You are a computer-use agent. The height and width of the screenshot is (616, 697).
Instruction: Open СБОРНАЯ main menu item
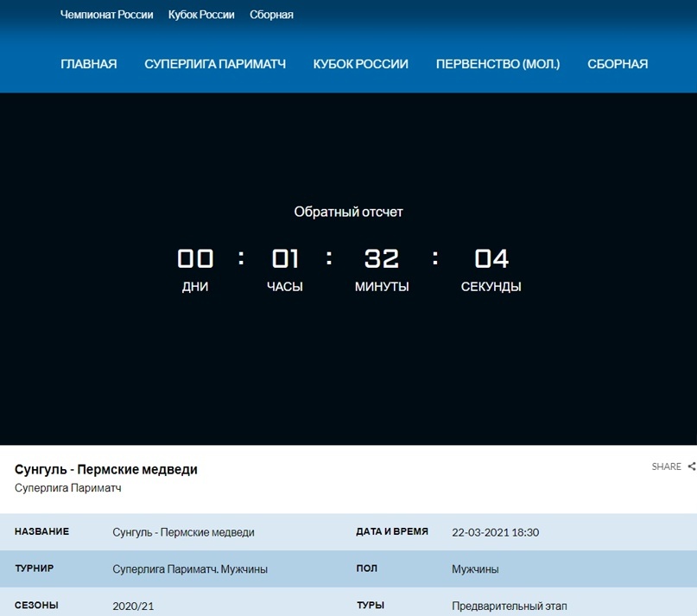[x=618, y=64]
